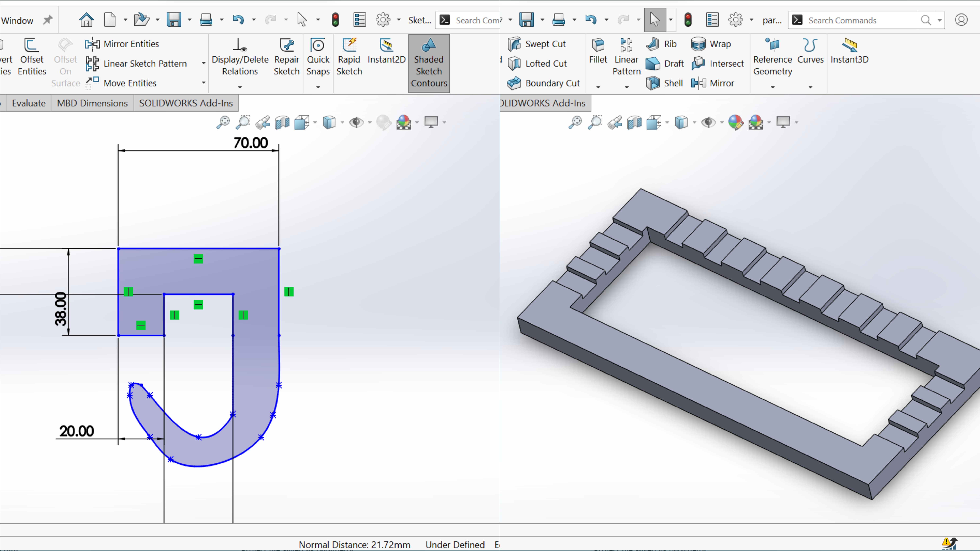Click Zoom to Fit in left viewport
Screen dimensions: 980x551
223,122
